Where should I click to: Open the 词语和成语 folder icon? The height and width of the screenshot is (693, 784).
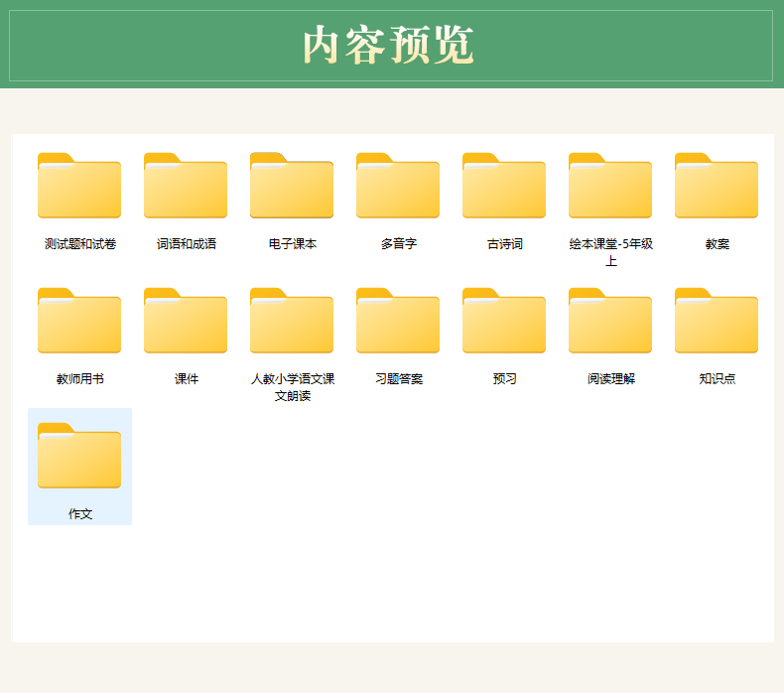186,186
